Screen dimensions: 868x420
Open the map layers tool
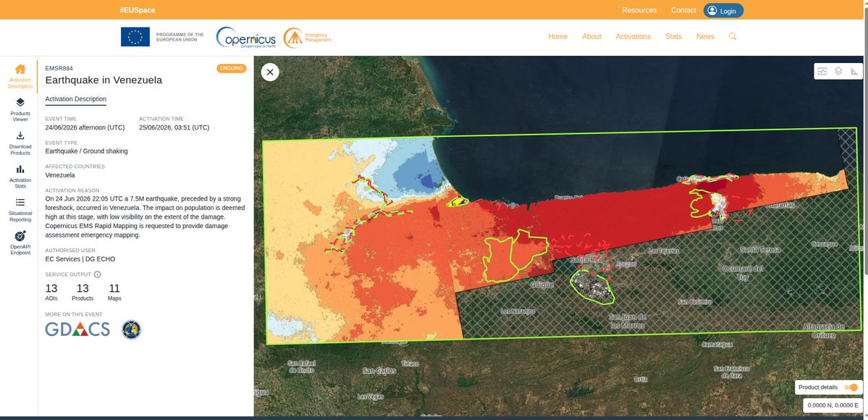click(838, 72)
